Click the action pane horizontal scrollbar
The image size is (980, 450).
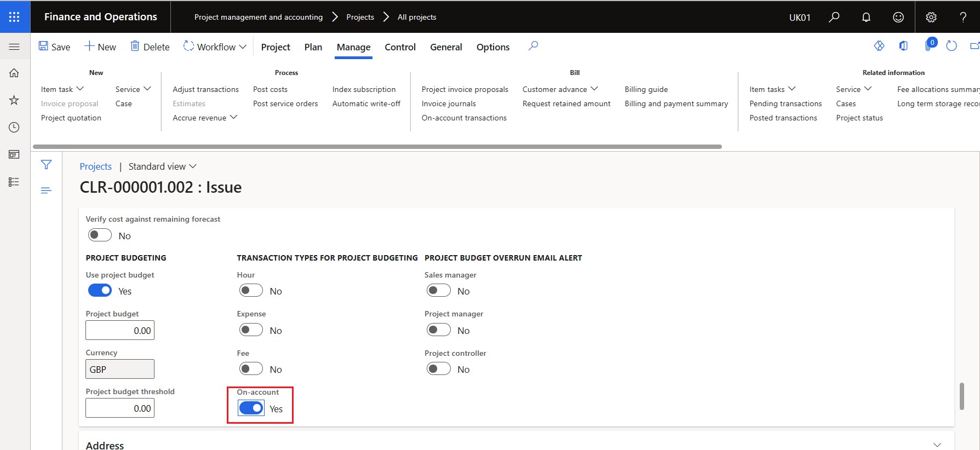point(377,147)
